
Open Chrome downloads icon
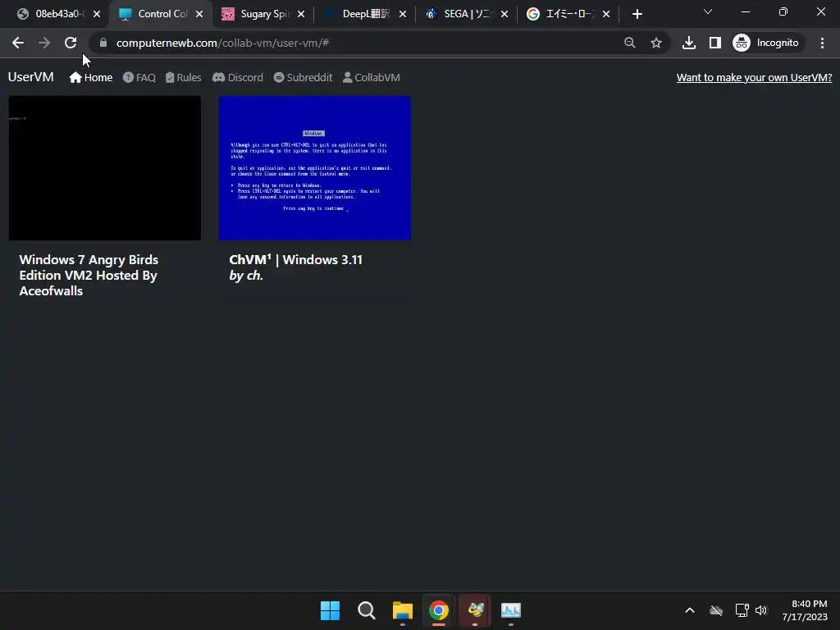pyautogui.click(x=689, y=43)
